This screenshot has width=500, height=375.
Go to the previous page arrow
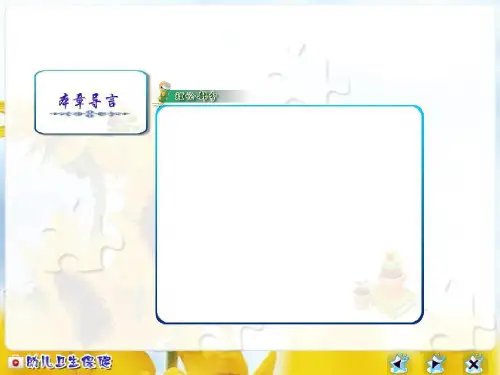(x=399, y=363)
